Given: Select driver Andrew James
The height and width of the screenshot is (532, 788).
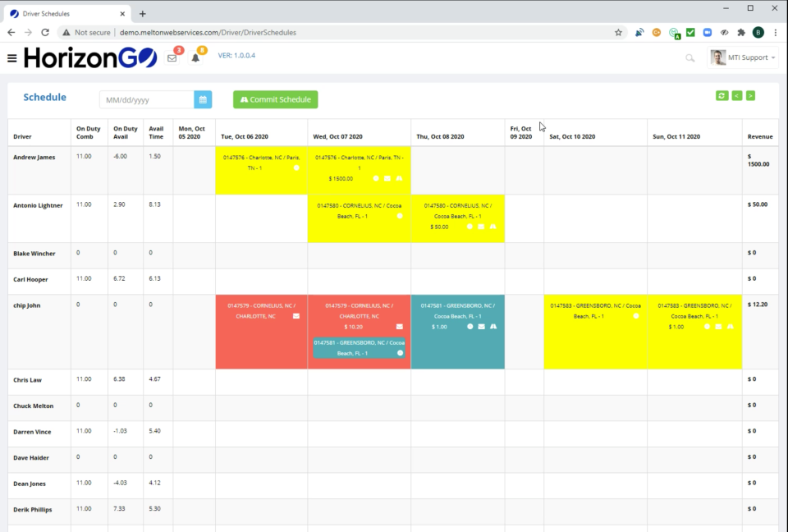Looking at the screenshot, I should (x=34, y=158).
